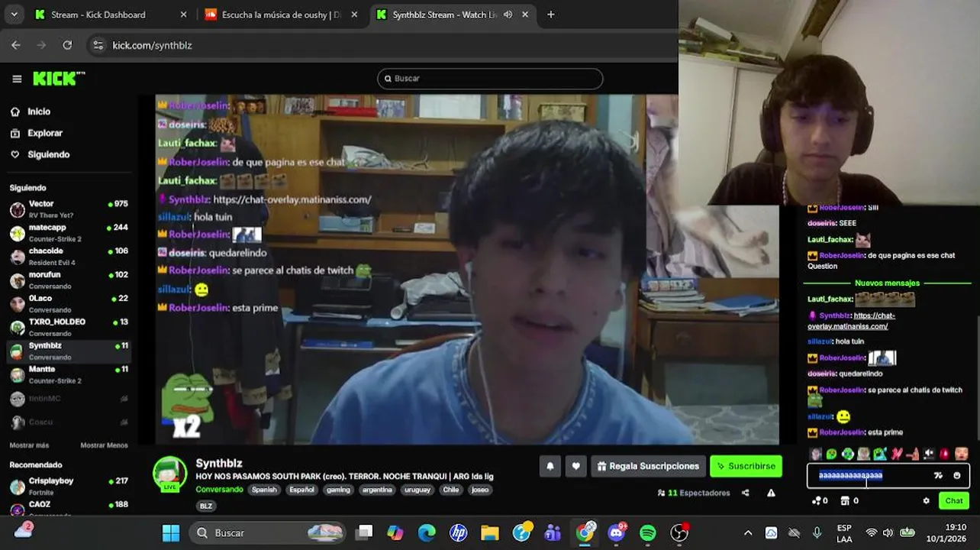The height and width of the screenshot is (550, 980).
Task: Expand the list with Mostrar más
Action: pyautogui.click(x=29, y=445)
